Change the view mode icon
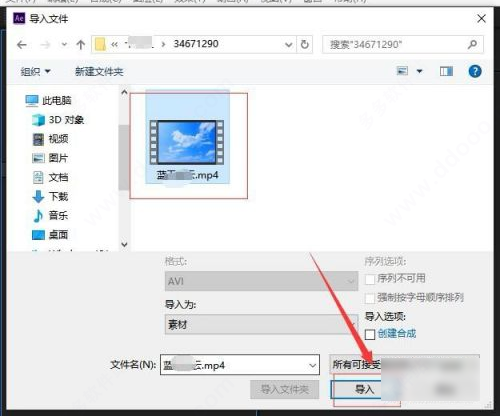The image size is (500, 416). click(402, 71)
